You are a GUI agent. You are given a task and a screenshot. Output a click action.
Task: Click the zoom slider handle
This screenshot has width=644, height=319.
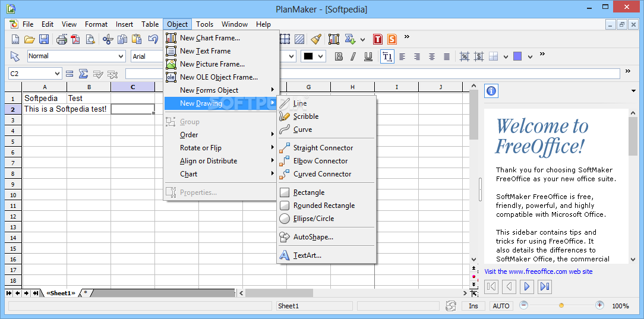pyautogui.click(x=561, y=305)
